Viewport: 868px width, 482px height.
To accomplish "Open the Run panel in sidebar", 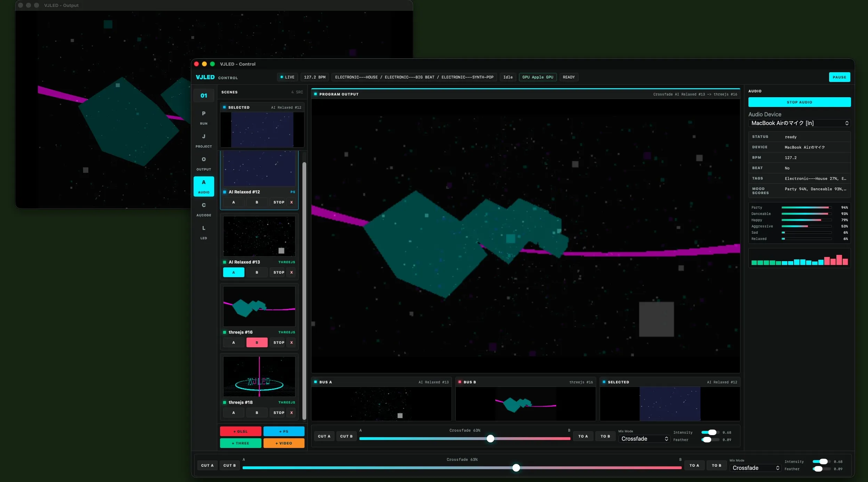I will [204, 118].
